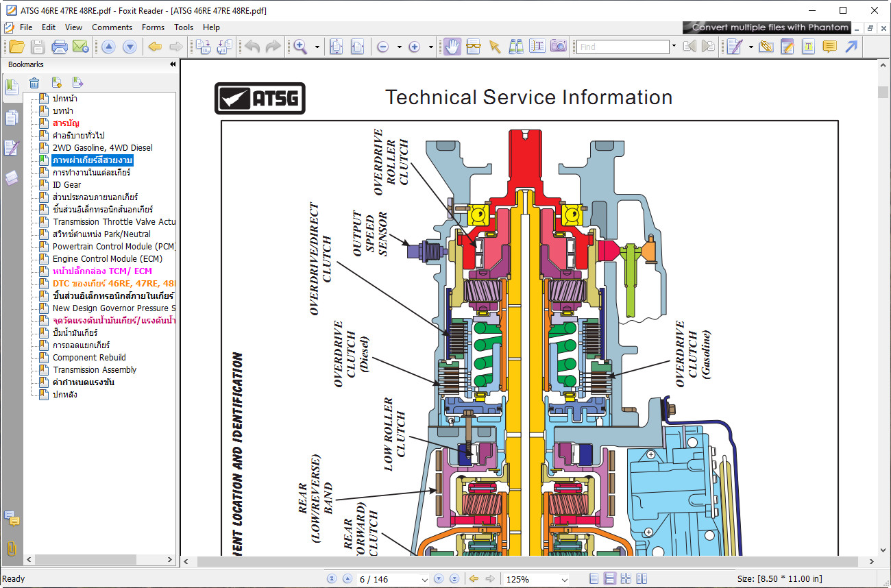Screen dimensions: 891x588
Task: Collapse the Bookmarks panel double arrow
Action: (173, 64)
